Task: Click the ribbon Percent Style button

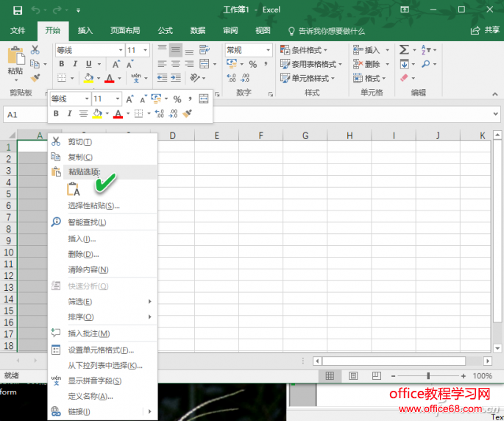Action: (253, 64)
